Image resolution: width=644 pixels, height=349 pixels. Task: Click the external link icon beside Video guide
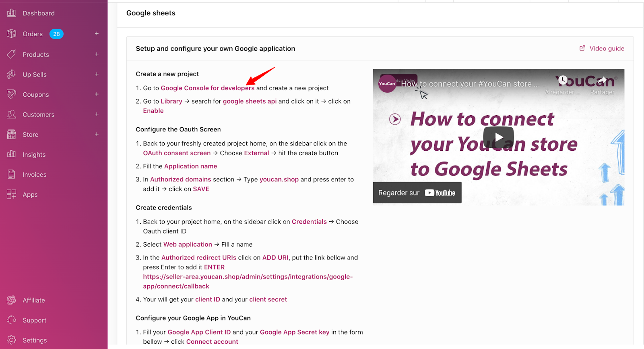[x=582, y=48]
